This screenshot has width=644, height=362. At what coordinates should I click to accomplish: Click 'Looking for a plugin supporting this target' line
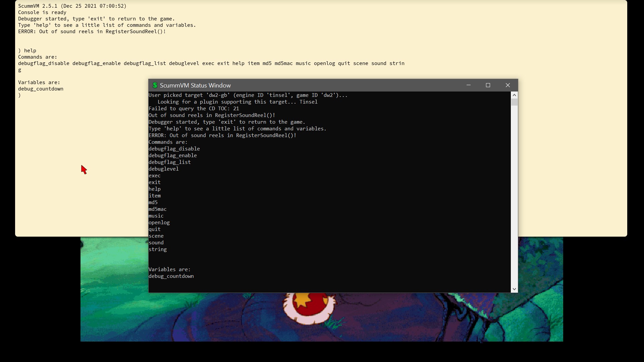[x=237, y=102]
